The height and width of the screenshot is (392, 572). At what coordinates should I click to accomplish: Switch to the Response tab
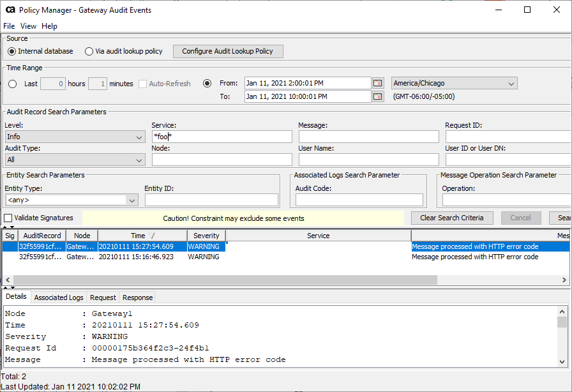(x=137, y=298)
